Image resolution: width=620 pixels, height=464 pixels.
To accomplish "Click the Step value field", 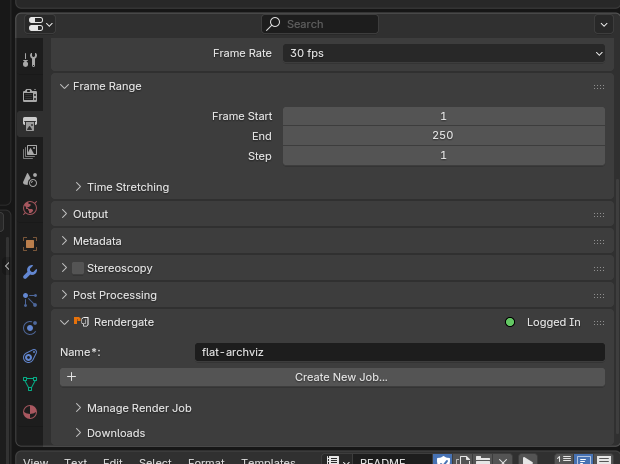I will (x=444, y=155).
